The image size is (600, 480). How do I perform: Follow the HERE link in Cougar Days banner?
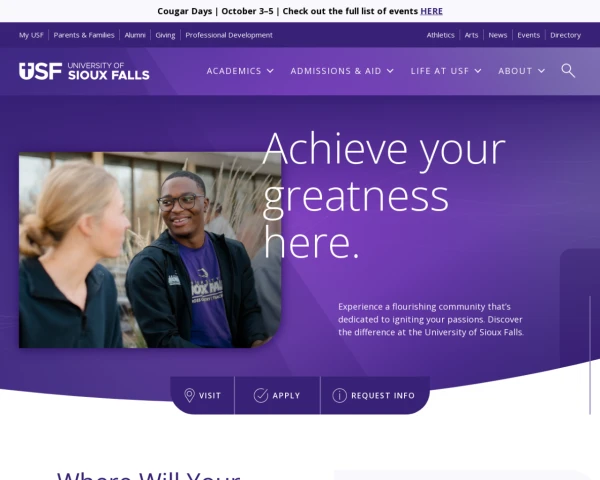tap(431, 11)
